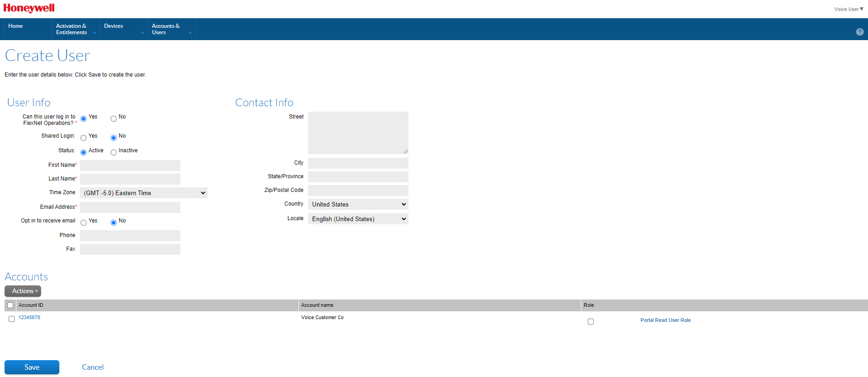Check the select-all checkbox in Account ID header
Screen dimensions: 868x377
[10, 305]
